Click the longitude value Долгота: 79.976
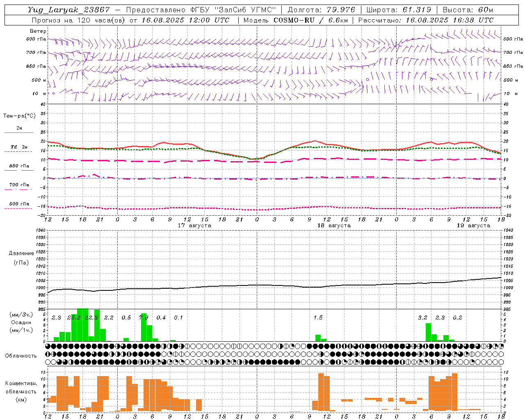 (322, 10)
